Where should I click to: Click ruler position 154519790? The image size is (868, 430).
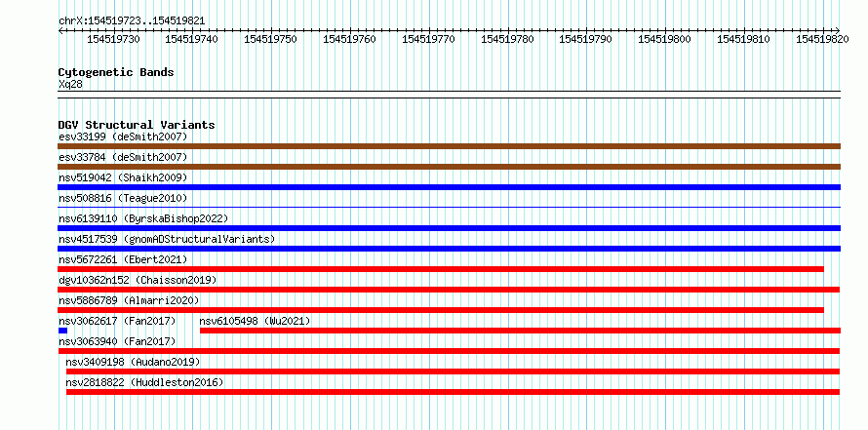pyautogui.click(x=586, y=39)
